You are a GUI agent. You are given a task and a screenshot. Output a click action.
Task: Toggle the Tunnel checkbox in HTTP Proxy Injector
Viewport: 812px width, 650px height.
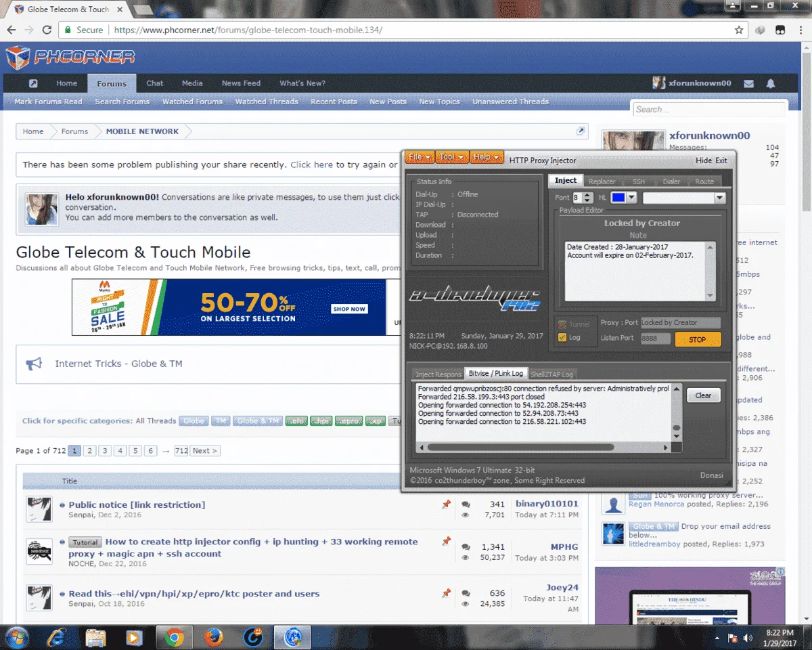[x=562, y=324]
